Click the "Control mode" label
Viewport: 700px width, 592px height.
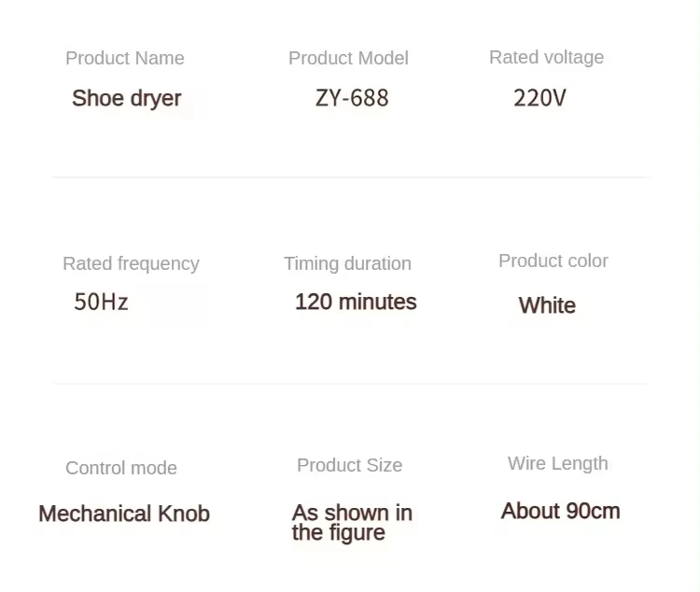(x=121, y=468)
